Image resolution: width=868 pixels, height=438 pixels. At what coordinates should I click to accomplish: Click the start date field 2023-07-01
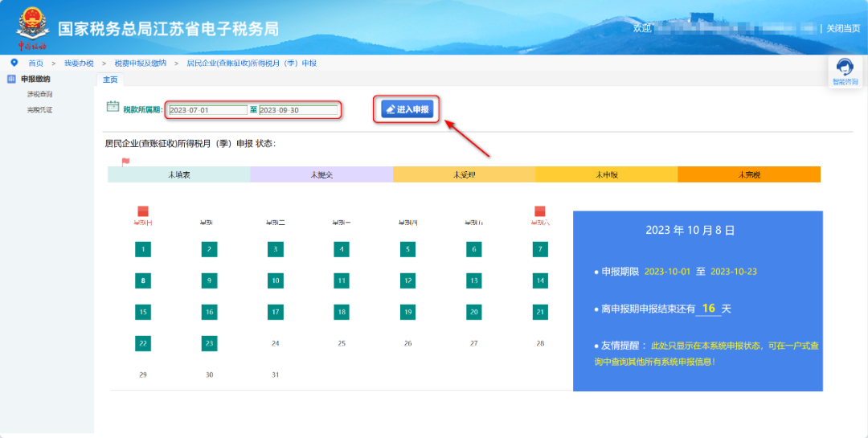tap(208, 110)
